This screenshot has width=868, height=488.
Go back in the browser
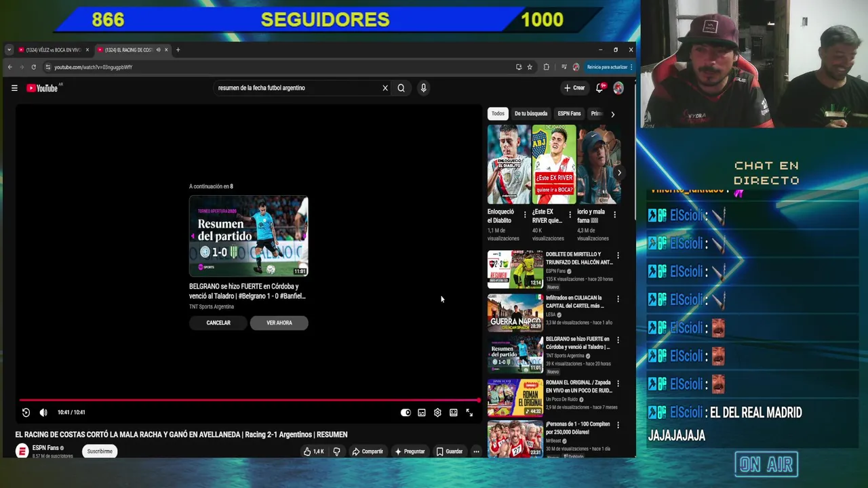(9, 67)
